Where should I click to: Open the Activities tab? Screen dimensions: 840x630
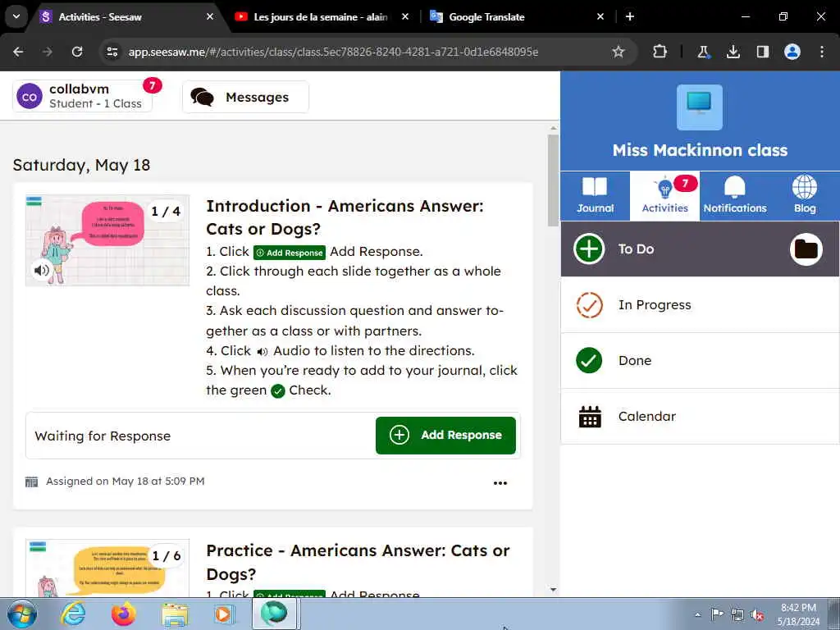click(664, 196)
